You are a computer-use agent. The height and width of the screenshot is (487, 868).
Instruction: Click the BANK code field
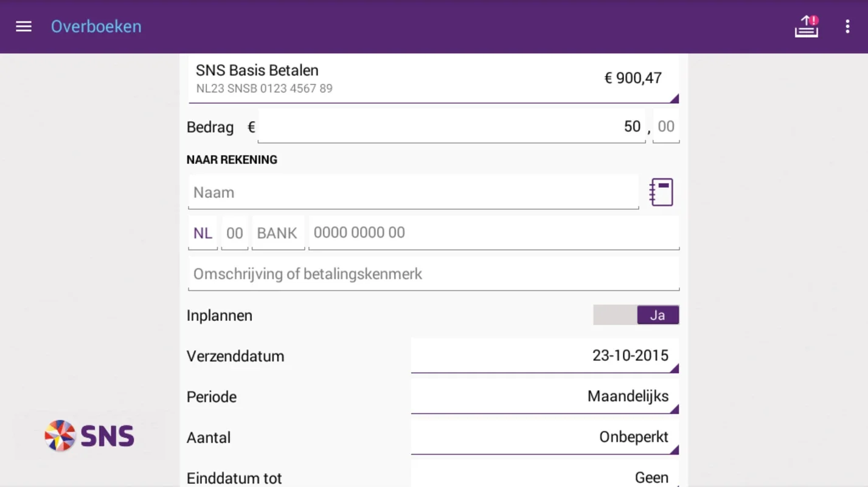click(x=278, y=233)
